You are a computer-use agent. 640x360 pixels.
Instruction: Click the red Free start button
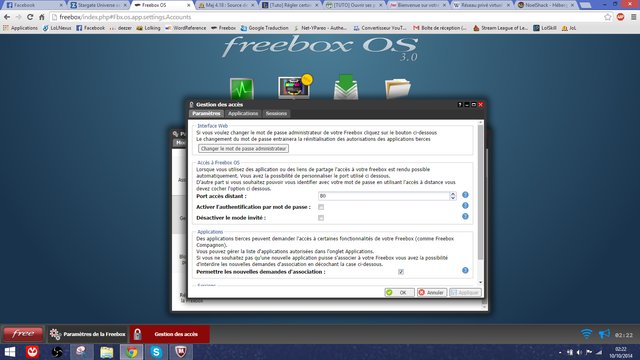click(x=23, y=334)
